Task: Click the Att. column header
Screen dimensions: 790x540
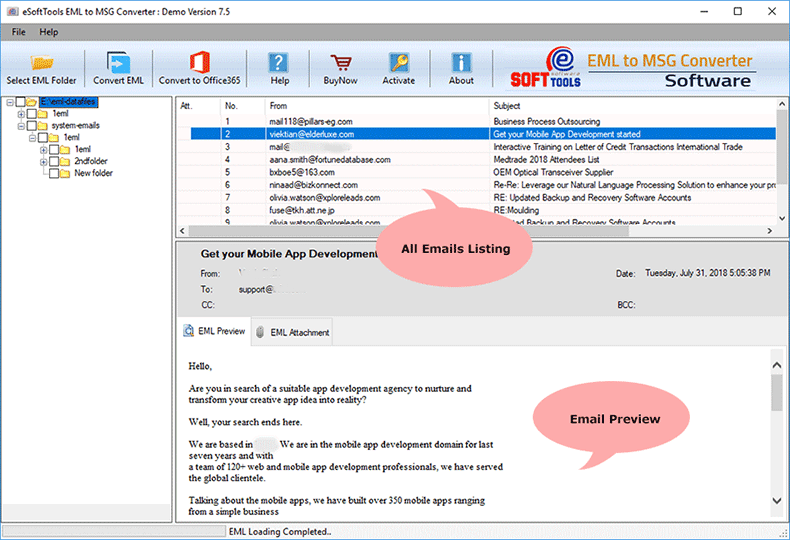Action: coord(199,106)
